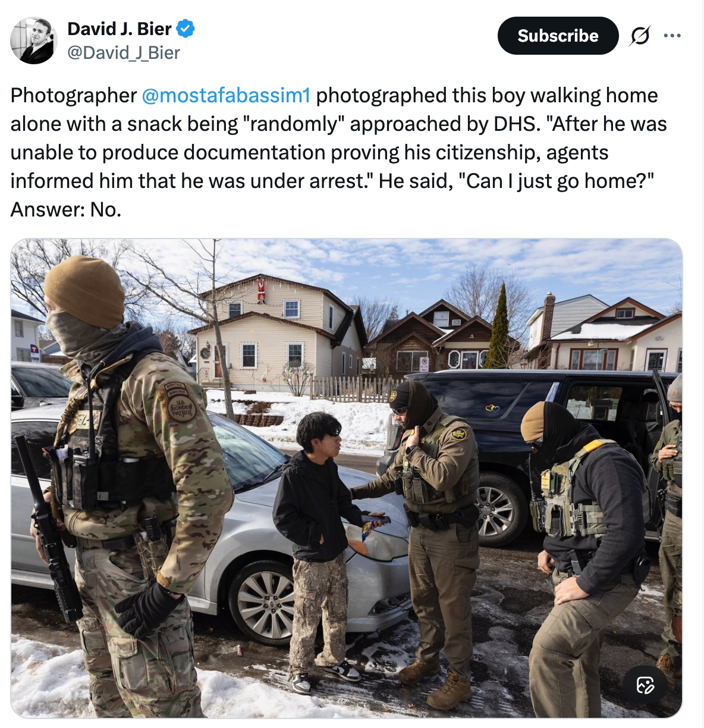This screenshot has height=728, width=704.
Task: Open David J. Bier's profile avatar
Action: (34, 40)
